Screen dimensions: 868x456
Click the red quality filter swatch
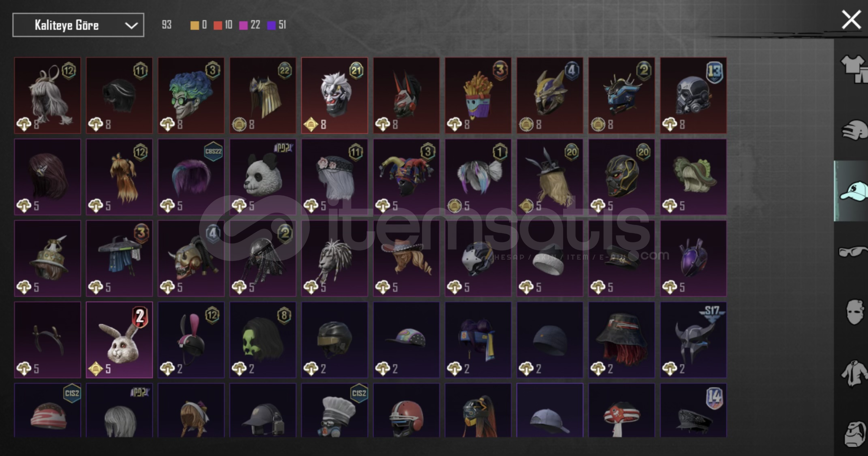pyautogui.click(x=218, y=25)
